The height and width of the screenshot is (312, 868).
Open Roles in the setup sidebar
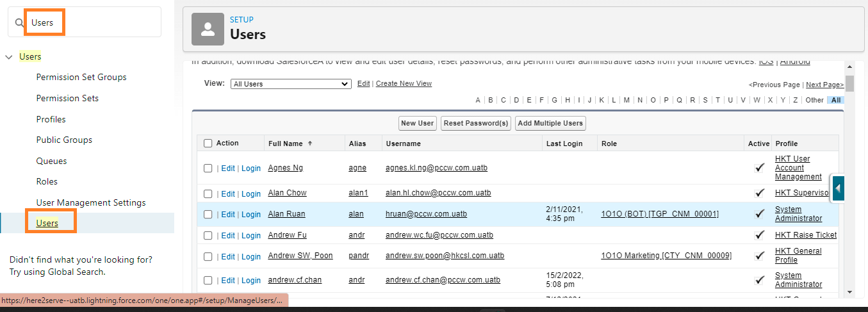coord(47,181)
